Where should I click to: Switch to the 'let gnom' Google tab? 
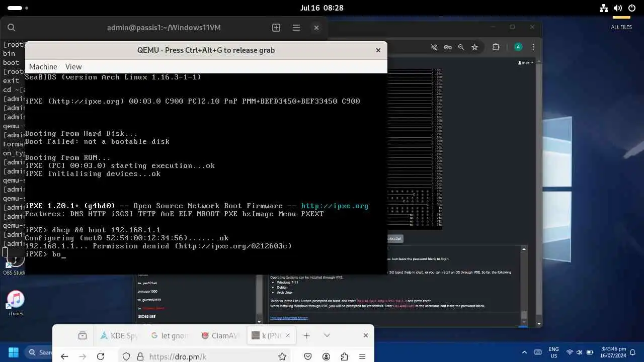pos(170,335)
